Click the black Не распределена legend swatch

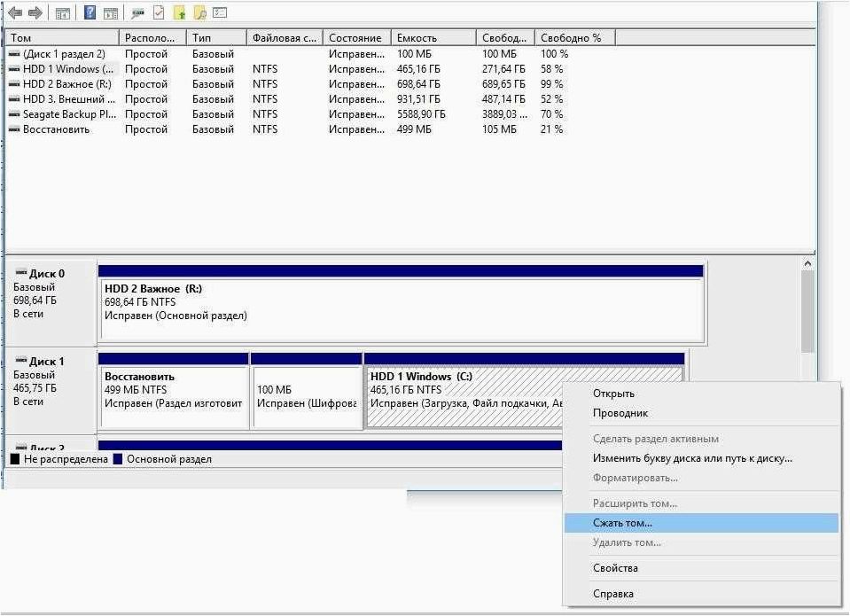[15, 459]
